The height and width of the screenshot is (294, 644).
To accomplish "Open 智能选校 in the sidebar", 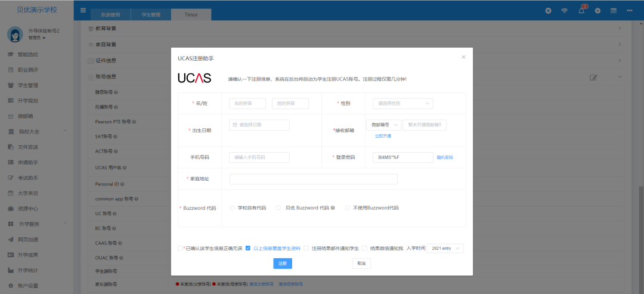I will coord(28,55).
